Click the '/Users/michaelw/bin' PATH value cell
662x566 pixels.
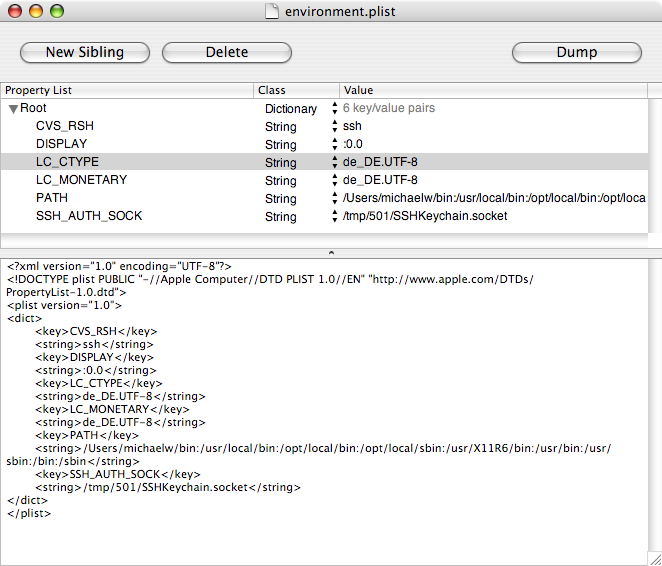494,198
